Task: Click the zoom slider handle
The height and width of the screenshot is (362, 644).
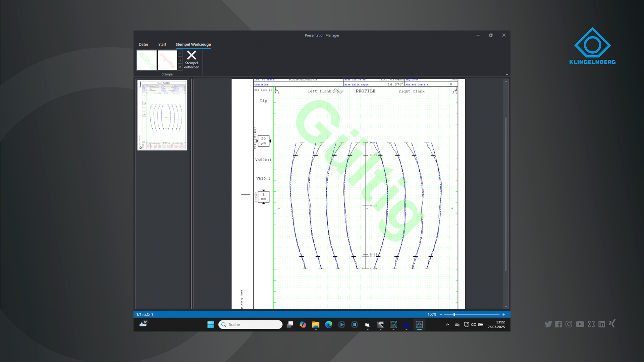Action: [x=454, y=314]
